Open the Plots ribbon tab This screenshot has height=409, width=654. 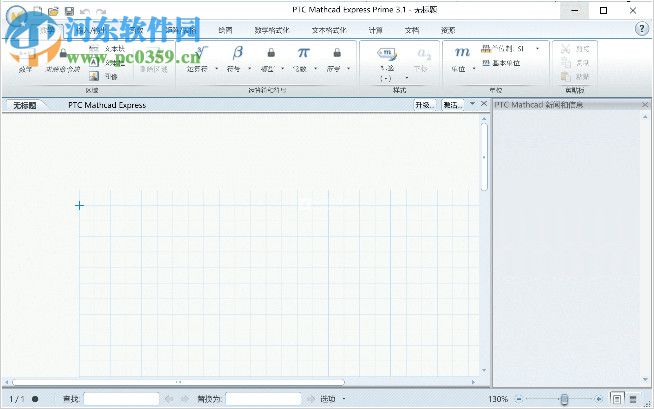(225, 30)
